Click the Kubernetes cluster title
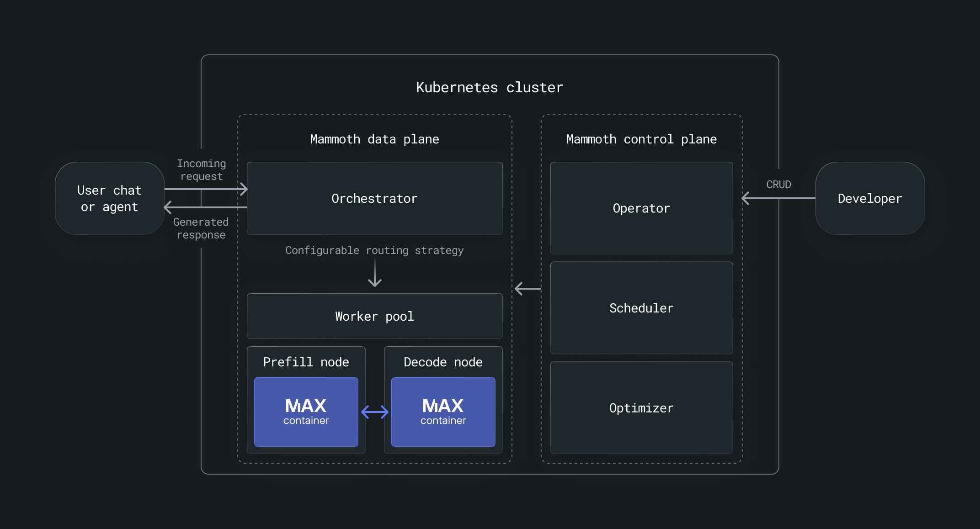The width and height of the screenshot is (980, 529). (490, 87)
